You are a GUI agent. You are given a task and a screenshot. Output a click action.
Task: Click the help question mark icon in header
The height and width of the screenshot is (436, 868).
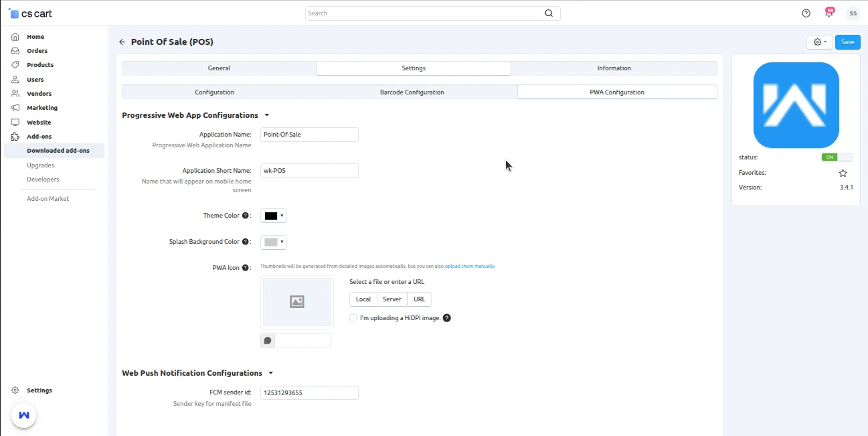click(x=806, y=13)
